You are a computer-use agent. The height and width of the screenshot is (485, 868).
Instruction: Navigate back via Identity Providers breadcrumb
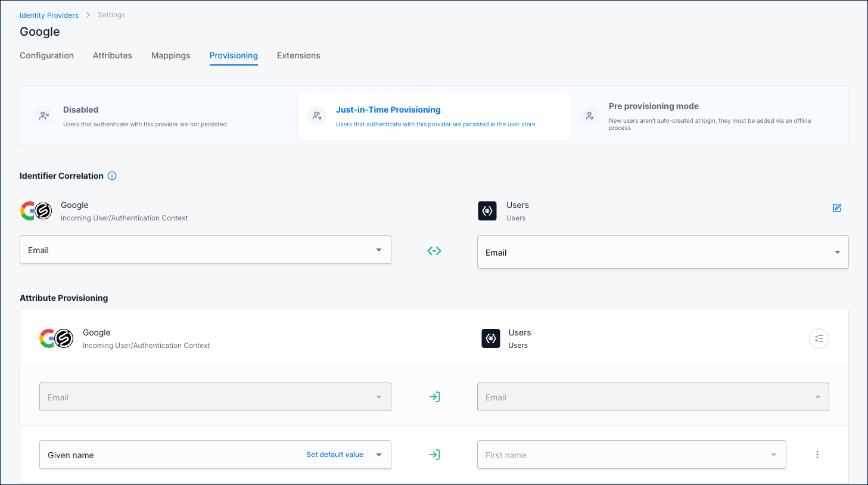[x=49, y=15]
